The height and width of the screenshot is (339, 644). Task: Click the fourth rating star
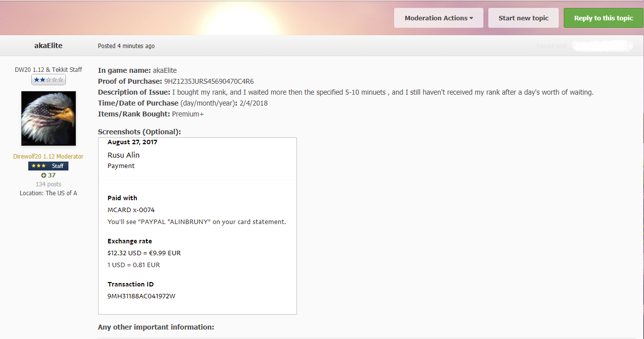pyautogui.click(x=55, y=80)
